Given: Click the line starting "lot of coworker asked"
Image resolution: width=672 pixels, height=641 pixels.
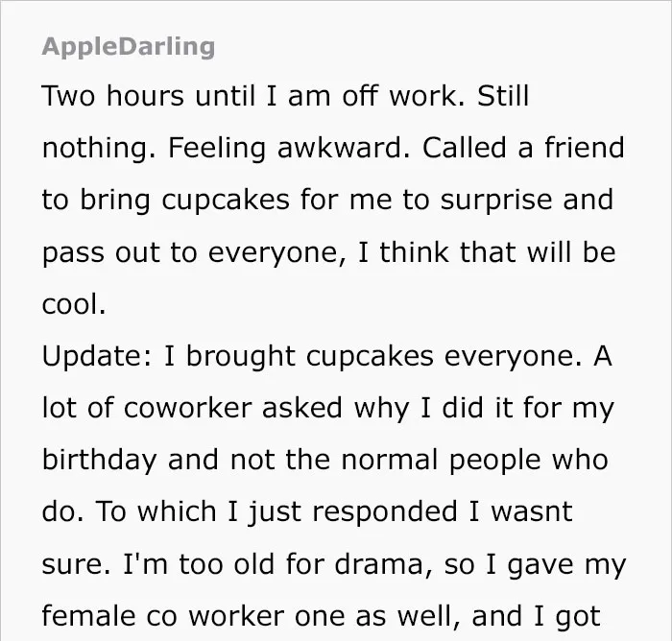Looking at the screenshot, I should pyautogui.click(x=328, y=409).
